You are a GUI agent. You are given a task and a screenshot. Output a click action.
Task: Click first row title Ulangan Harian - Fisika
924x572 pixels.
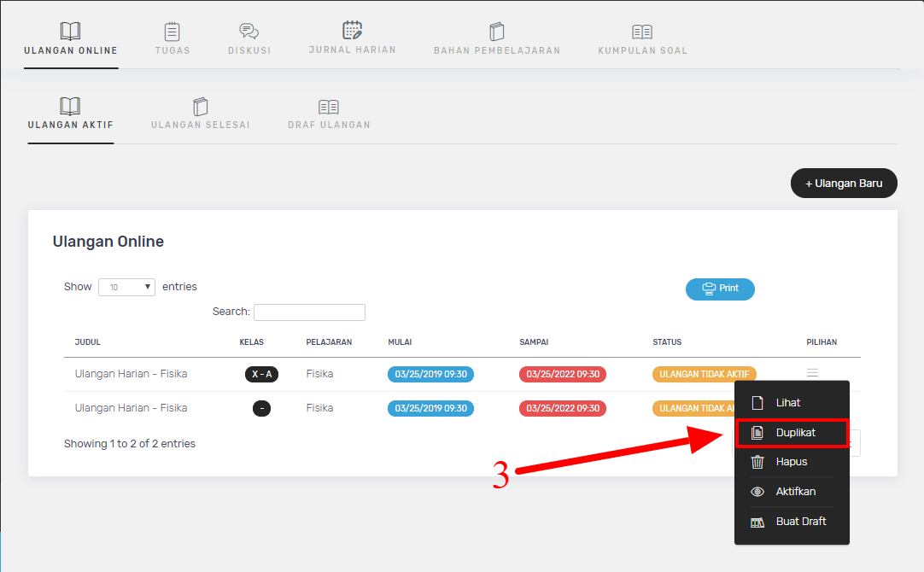coord(131,374)
